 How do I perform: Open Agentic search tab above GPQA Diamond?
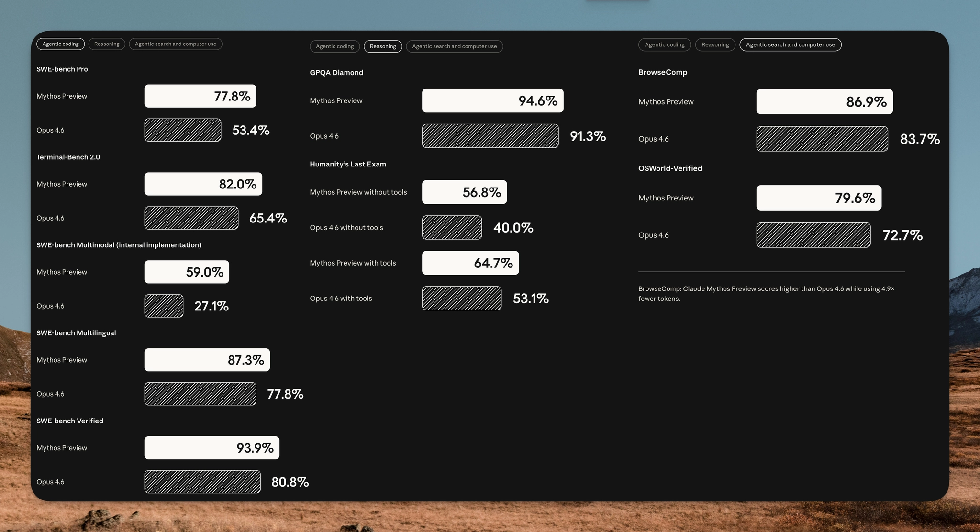[x=454, y=46]
